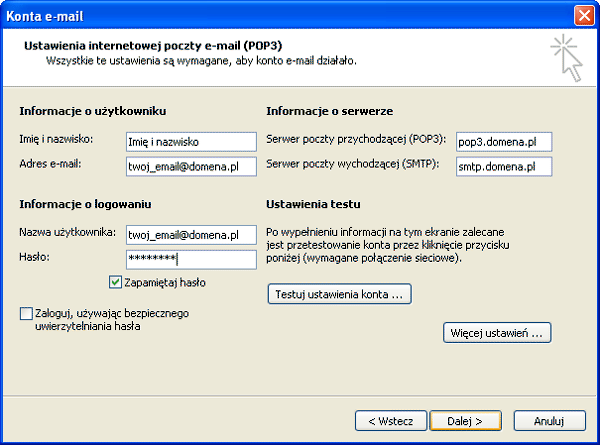Select the POP3 incoming server field
600x445 pixels.
(x=504, y=142)
